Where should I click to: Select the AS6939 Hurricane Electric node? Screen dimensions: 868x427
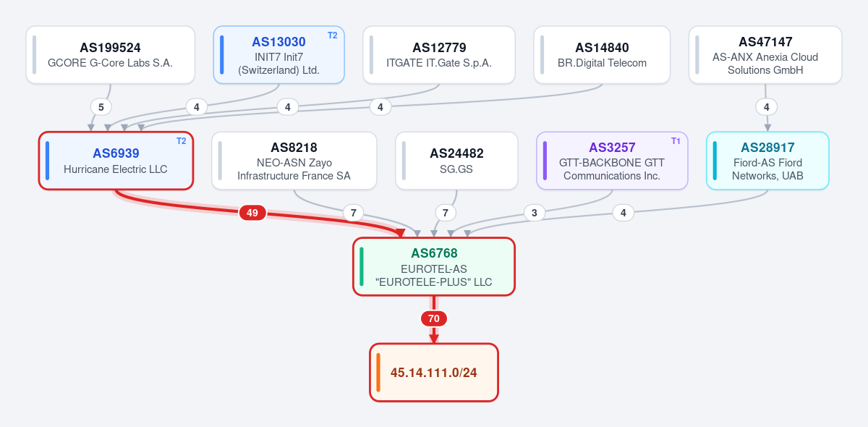tap(116, 161)
